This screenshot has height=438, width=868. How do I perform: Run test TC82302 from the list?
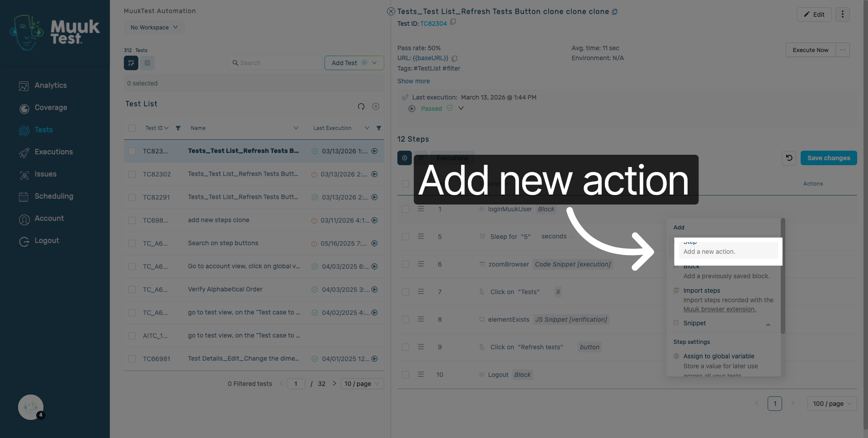point(374,174)
